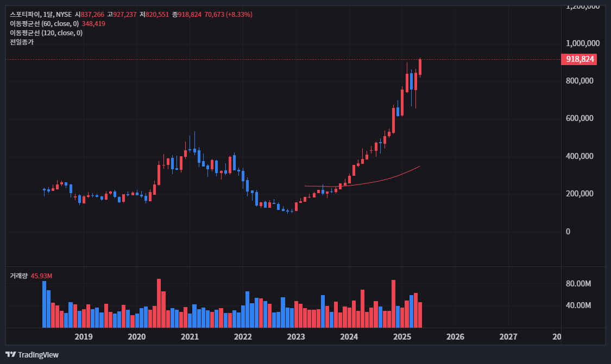Click the 2019 time axis label
Screen dimensions: 611x364
84,337
